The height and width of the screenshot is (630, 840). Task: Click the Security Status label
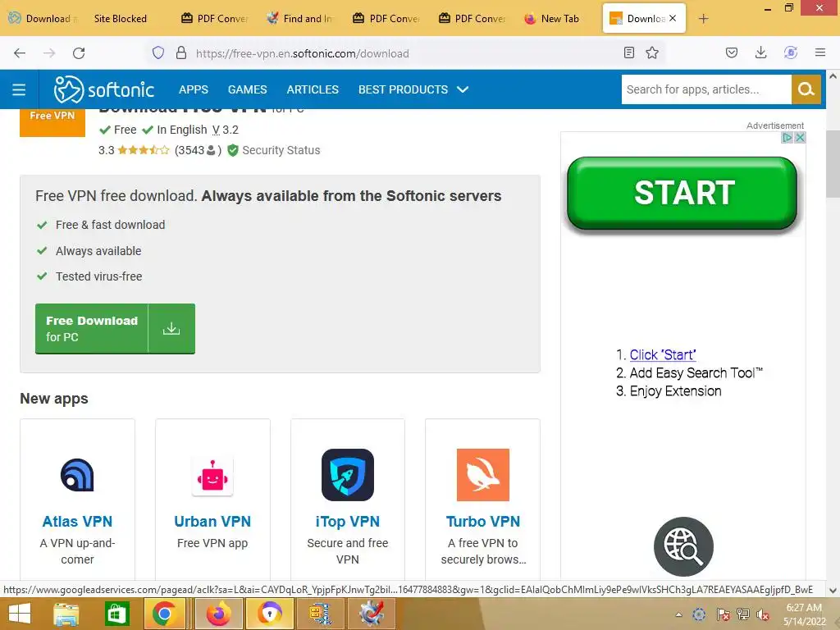click(281, 151)
